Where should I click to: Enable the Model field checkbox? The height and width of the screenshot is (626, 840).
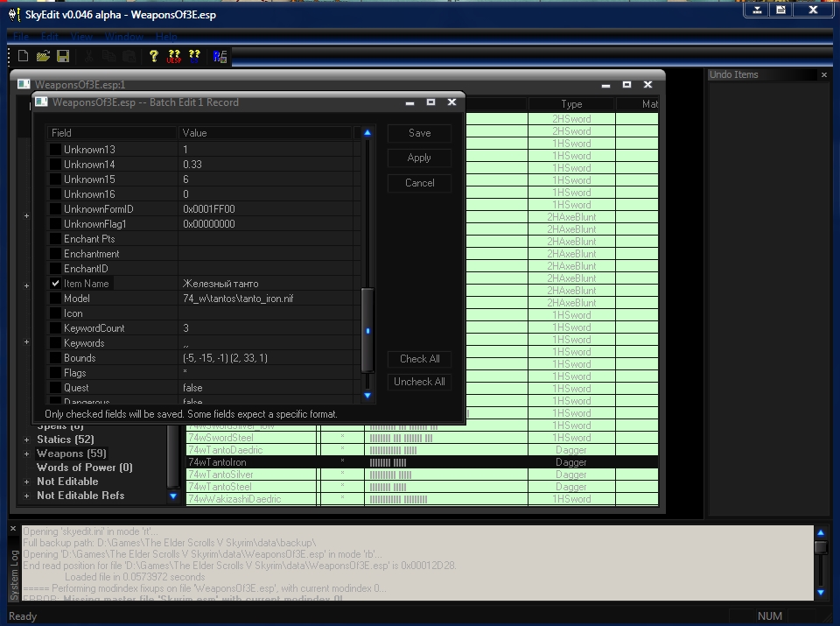56,299
